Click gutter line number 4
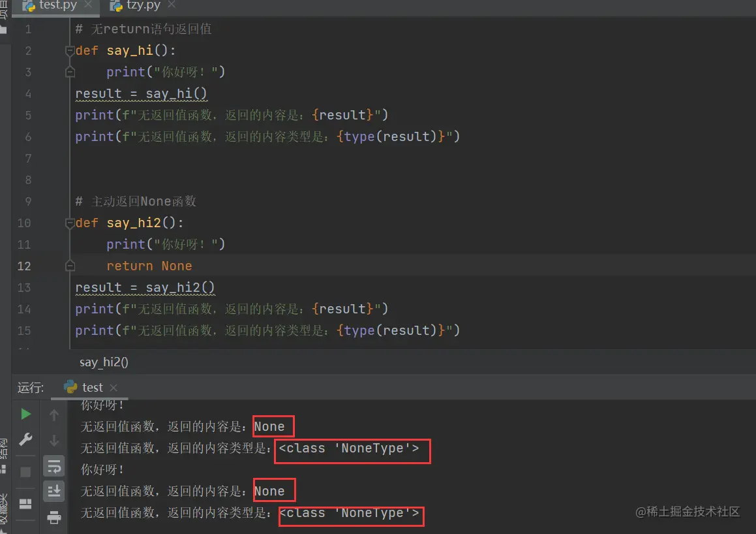This screenshot has height=534, width=756. [x=28, y=94]
